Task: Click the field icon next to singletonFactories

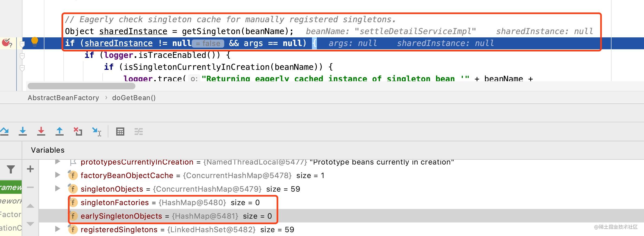Action: point(73,202)
